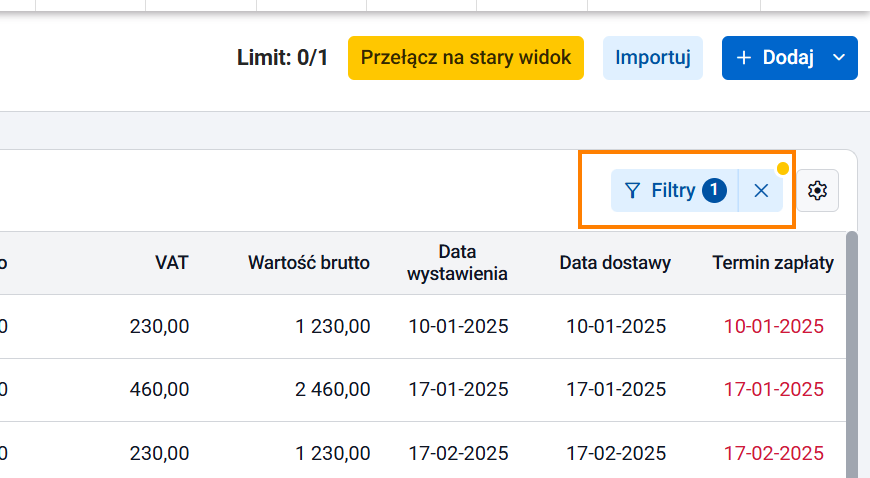Click the red 17-02-2025 payment due date
Viewport: 870px width, 478px height.
[x=773, y=454]
